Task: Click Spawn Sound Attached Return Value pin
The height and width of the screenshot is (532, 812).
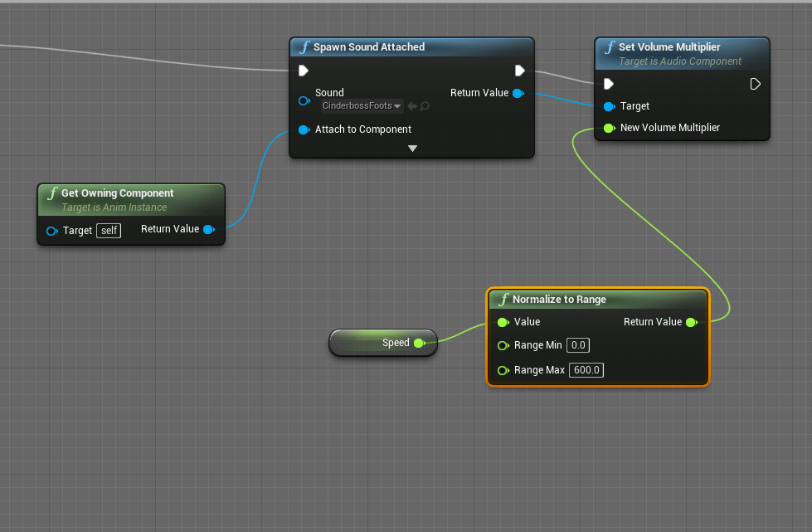Action: click(x=518, y=93)
